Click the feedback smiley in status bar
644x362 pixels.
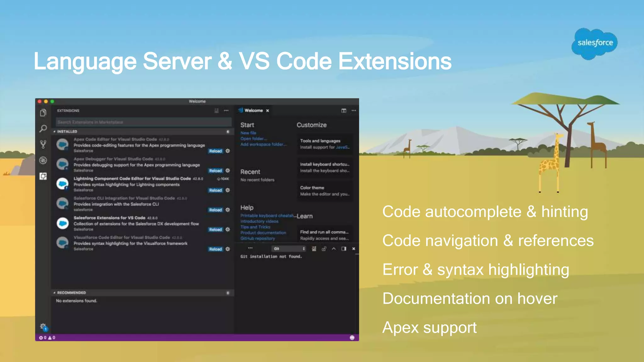pyautogui.click(x=352, y=337)
